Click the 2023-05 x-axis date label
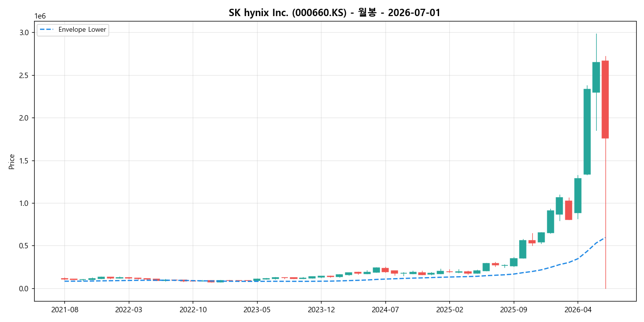644x322 pixels. pos(257,309)
